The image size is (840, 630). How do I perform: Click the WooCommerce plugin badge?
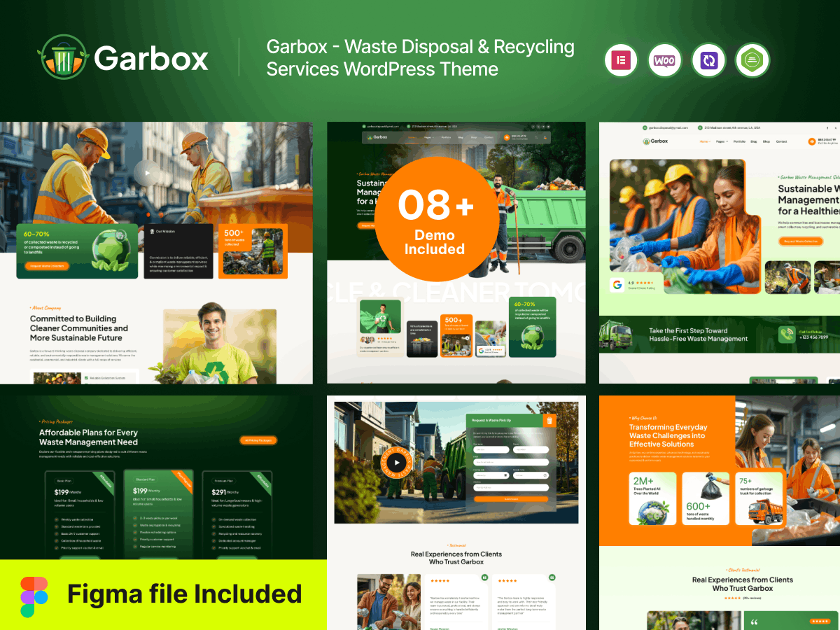click(665, 61)
